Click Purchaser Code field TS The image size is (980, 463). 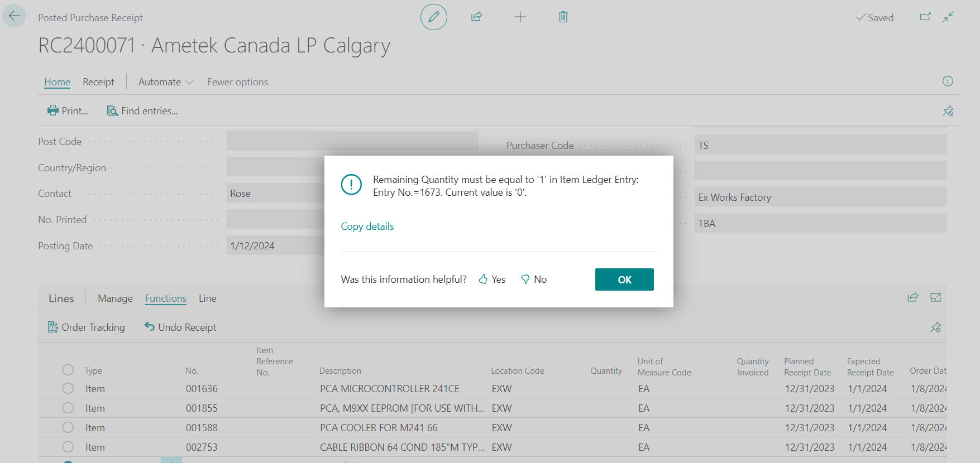click(821, 145)
